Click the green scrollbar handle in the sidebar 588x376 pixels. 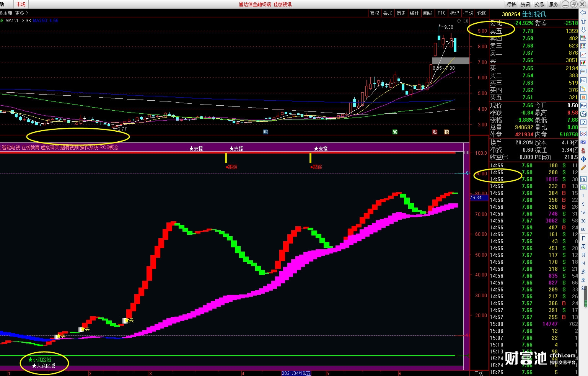[x=585, y=297]
